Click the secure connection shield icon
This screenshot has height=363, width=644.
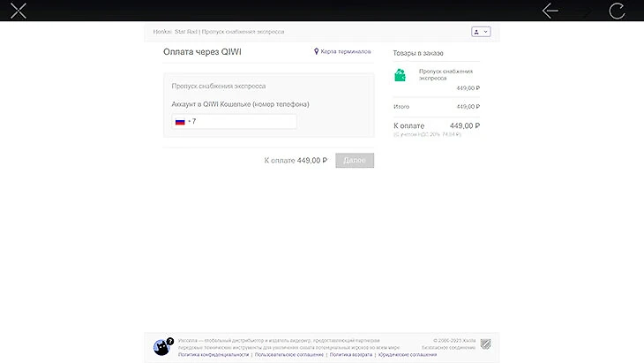[x=485, y=344]
